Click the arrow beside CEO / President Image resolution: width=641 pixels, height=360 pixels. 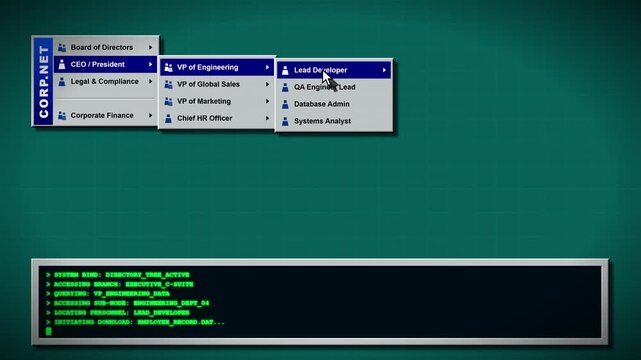pos(150,65)
